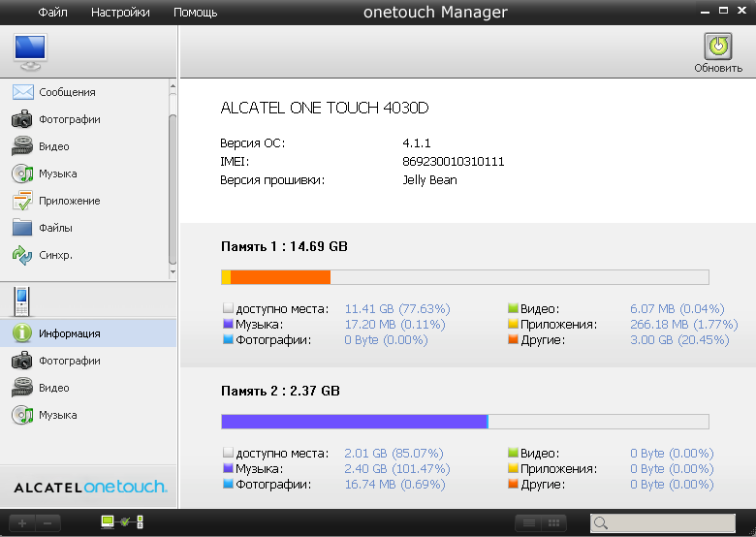Click the search input field
This screenshot has width=756, height=537.
point(663,523)
